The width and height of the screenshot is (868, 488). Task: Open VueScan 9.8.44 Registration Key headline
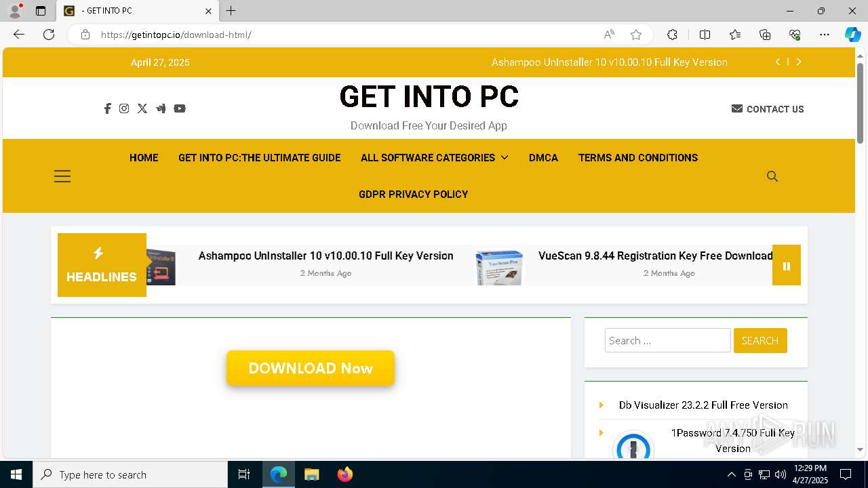655,256
